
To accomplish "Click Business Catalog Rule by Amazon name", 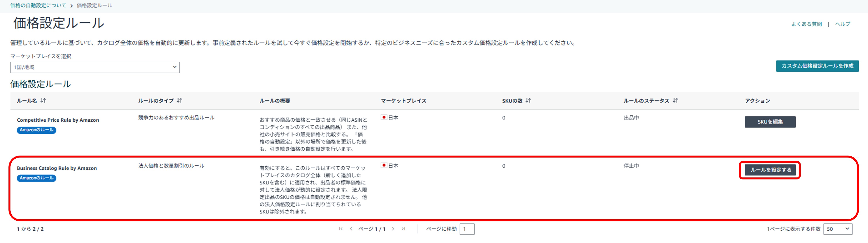I will tap(57, 168).
